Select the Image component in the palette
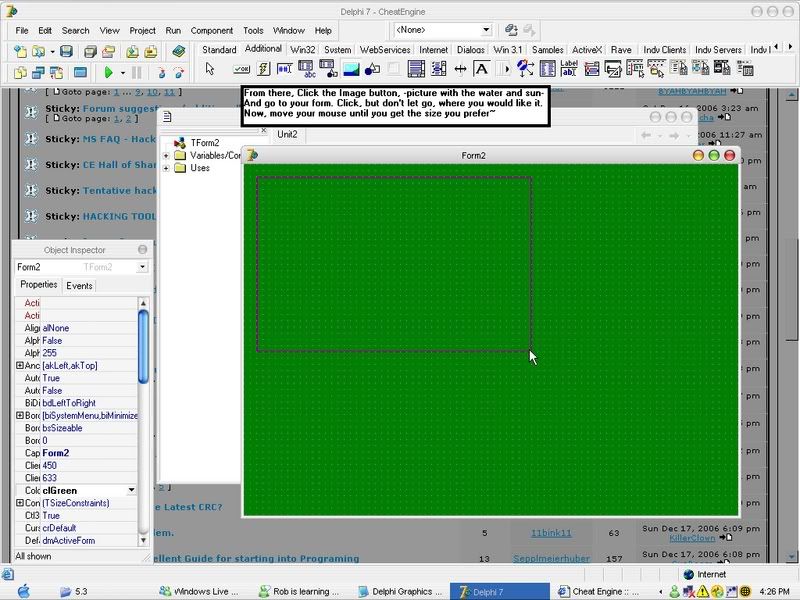Image resolution: width=800 pixels, height=600 pixels. [351, 69]
